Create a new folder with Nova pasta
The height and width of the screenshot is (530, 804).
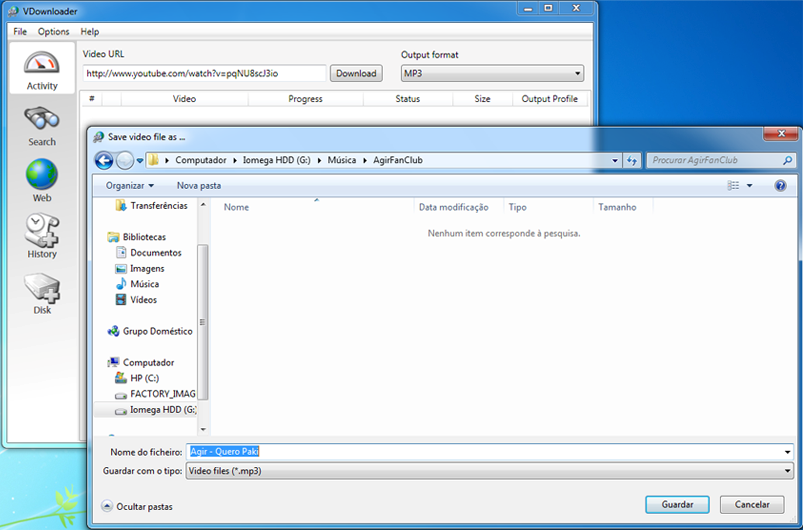tap(199, 186)
